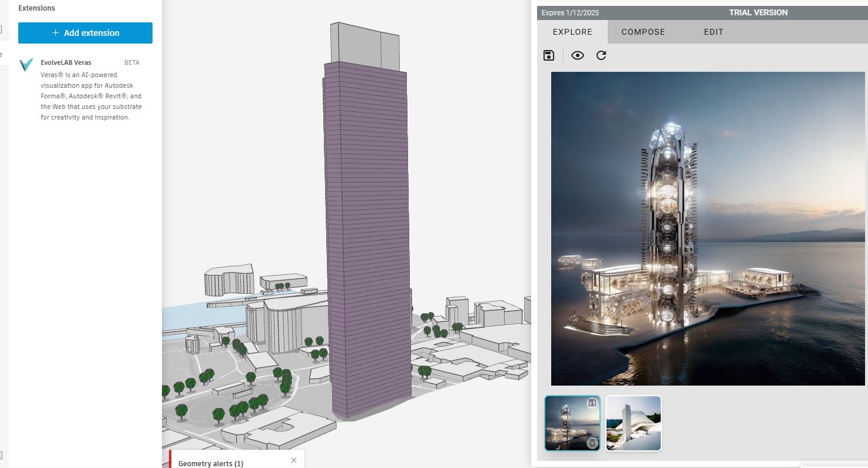Click the save icon in the Veras toolbar
Image resolution: width=868 pixels, height=468 pixels.
pos(549,55)
